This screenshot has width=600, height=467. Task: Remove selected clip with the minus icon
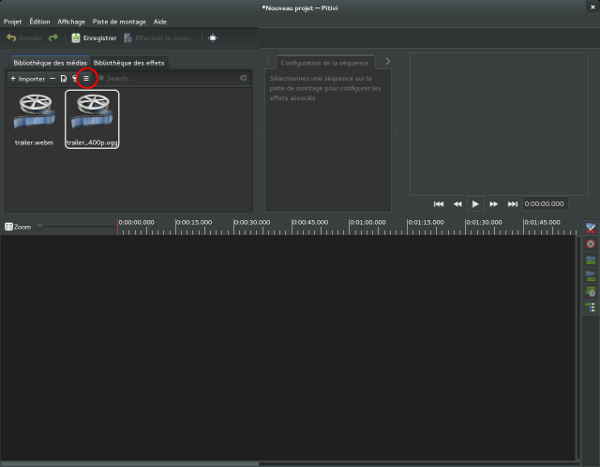[52, 78]
